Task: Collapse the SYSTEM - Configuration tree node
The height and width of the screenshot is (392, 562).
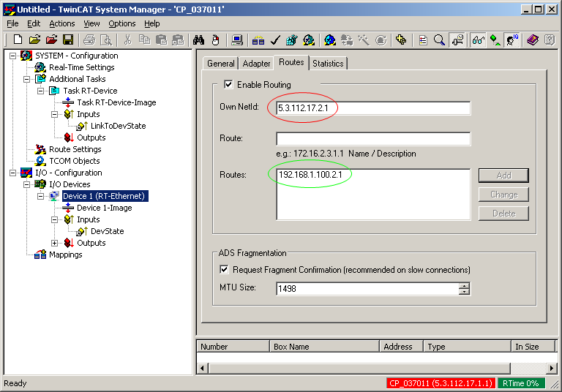Action: tap(13, 56)
